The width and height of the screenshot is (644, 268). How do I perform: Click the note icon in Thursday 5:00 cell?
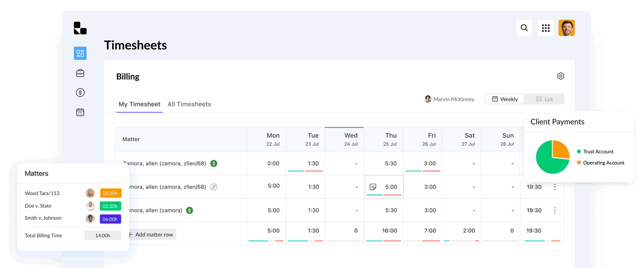tap(373, 187)
